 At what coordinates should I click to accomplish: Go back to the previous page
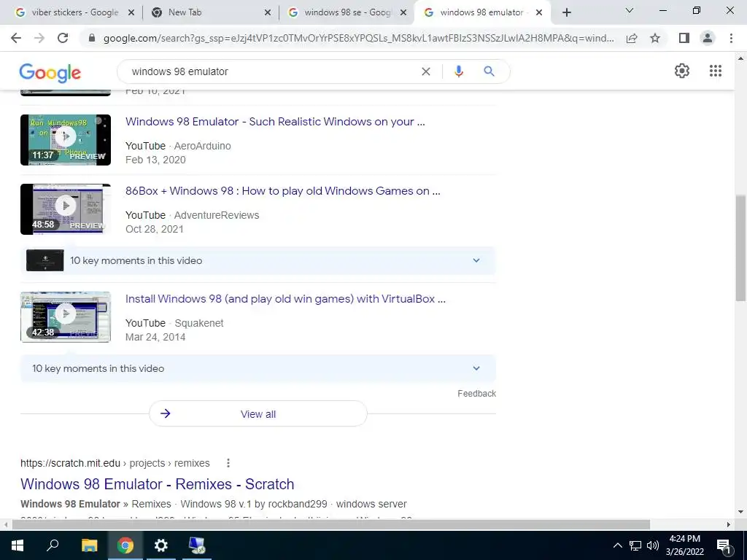pos(16,38)
